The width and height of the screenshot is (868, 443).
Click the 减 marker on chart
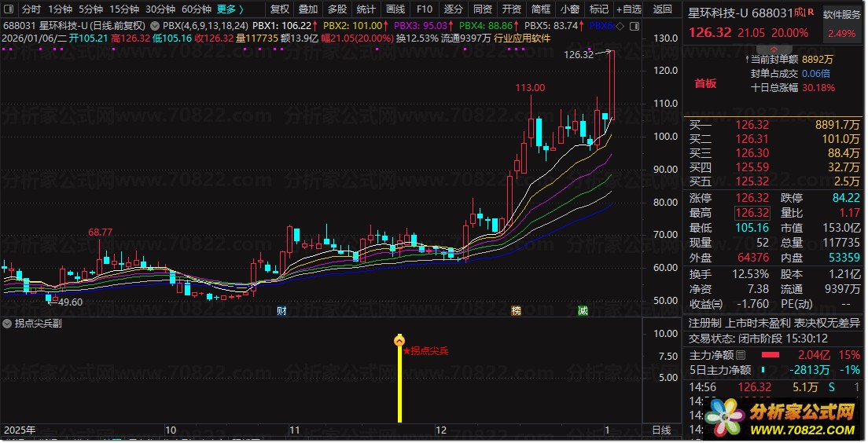pyautogui.click(x=583, y=311)
